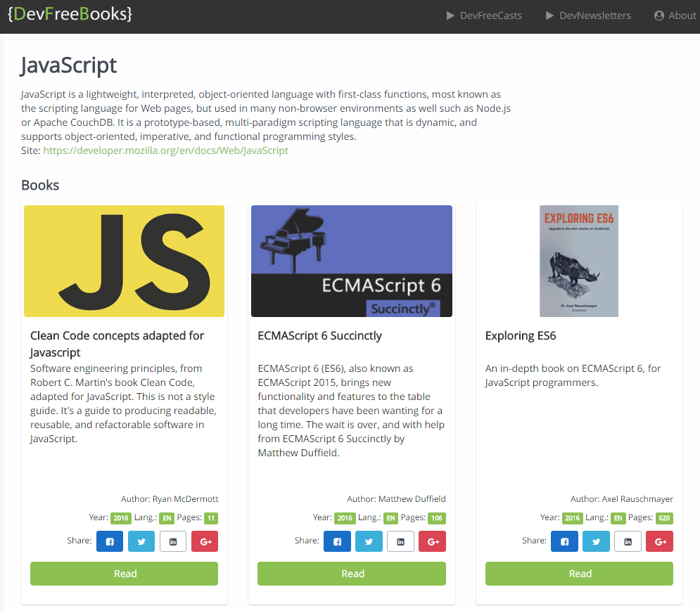Open the Exploring ES6 book cover
Image resolution: width=700 pixels, height=613 pixels.
tap(578, 261)
